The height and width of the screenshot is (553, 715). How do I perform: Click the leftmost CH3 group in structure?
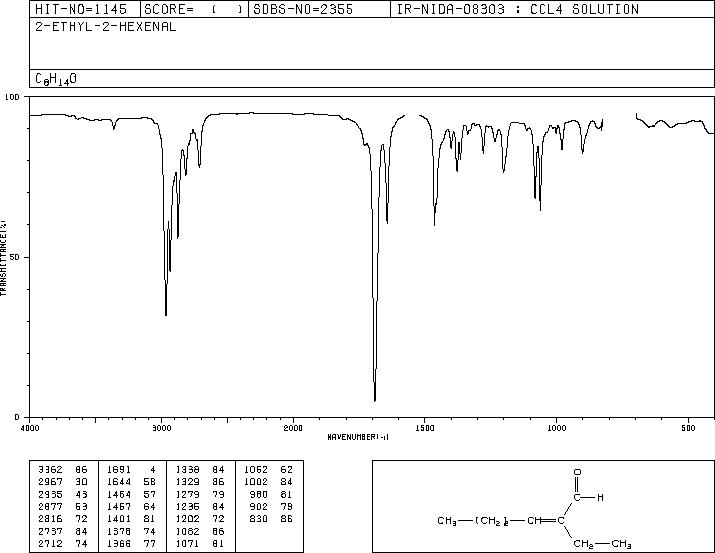[447, 521]
